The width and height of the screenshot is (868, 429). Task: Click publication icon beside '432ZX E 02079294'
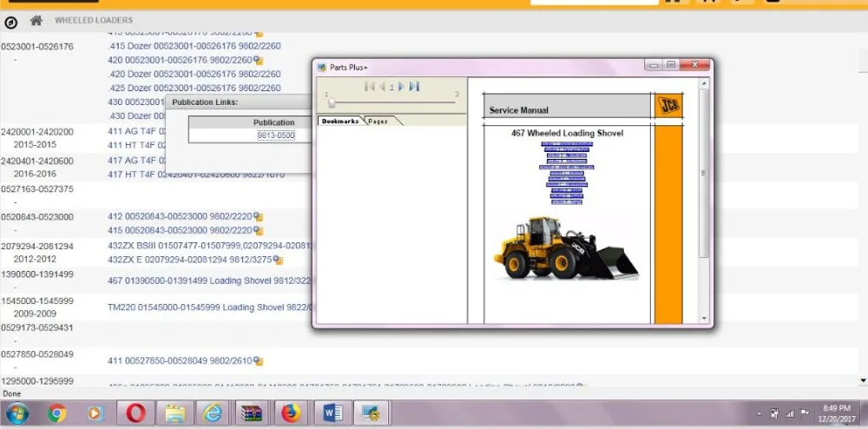pyautogui.click(x=278, y=260)
